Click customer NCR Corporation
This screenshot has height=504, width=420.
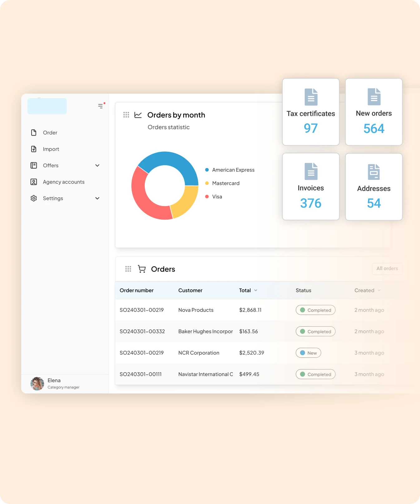[199, 353]
